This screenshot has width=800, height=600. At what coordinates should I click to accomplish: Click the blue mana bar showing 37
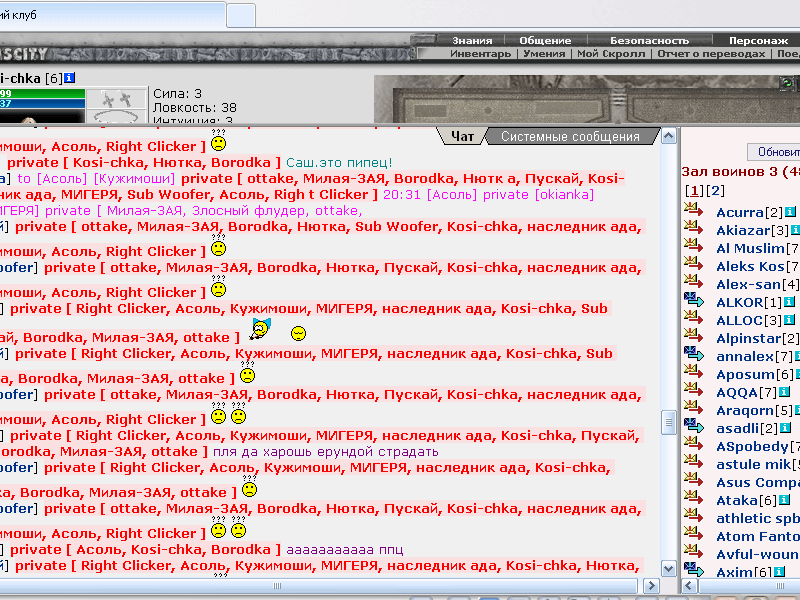[42, 104]
